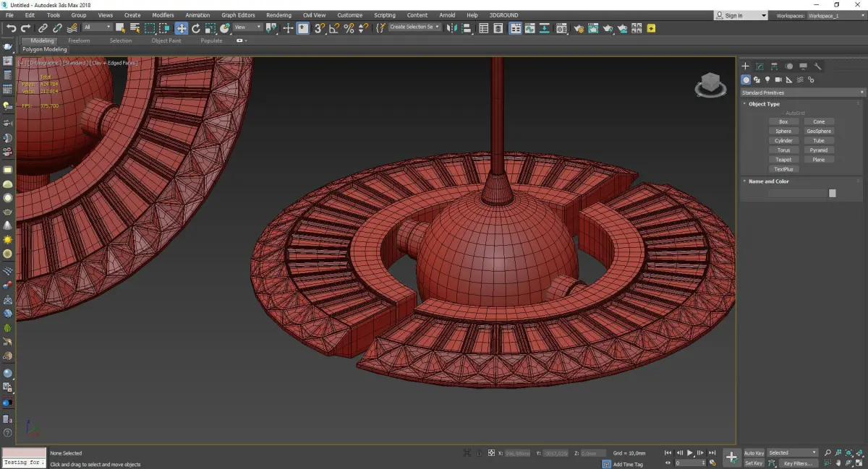This screenshot has height=469, width=868.
Task: Toggle the 3D Snaps button
Action: (319, 28)
